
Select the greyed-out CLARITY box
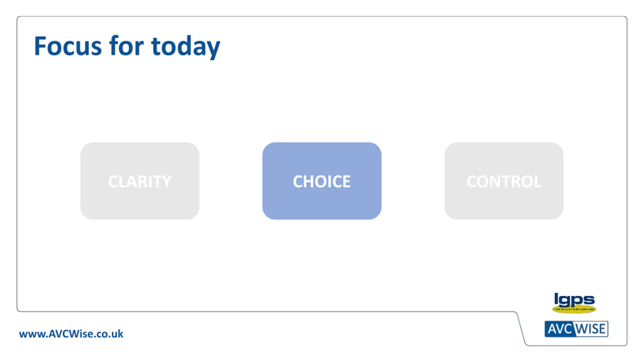[x=140, y=181]
